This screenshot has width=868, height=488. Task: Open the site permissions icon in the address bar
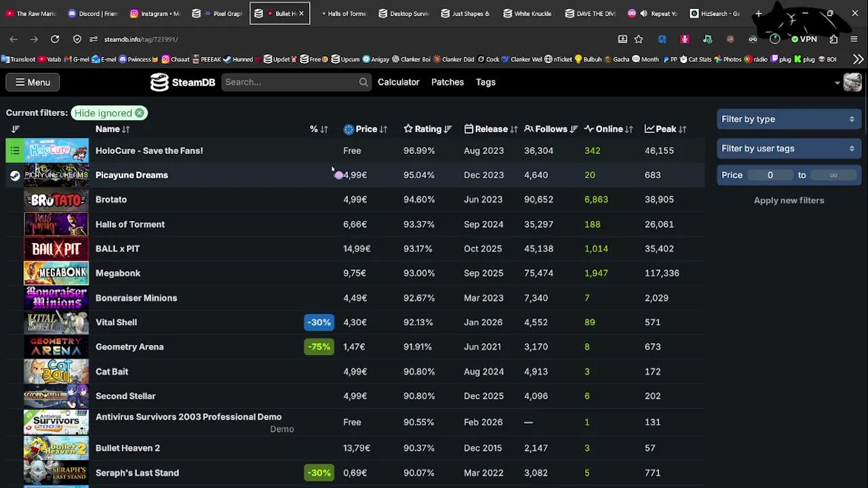click(94, 39)
